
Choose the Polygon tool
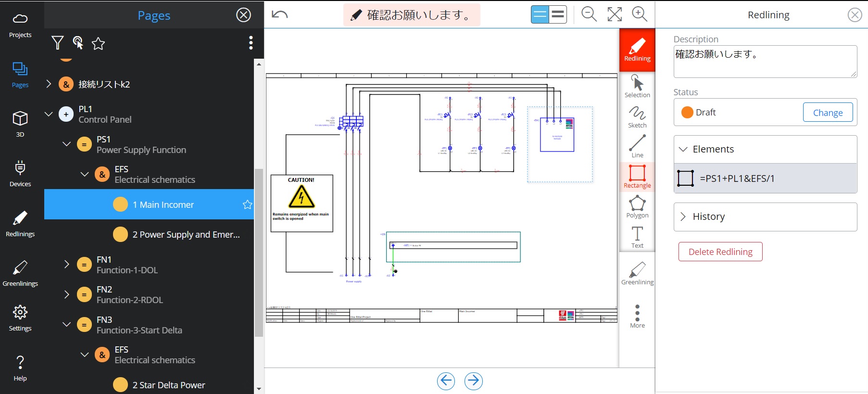click(x=637, y=207)
